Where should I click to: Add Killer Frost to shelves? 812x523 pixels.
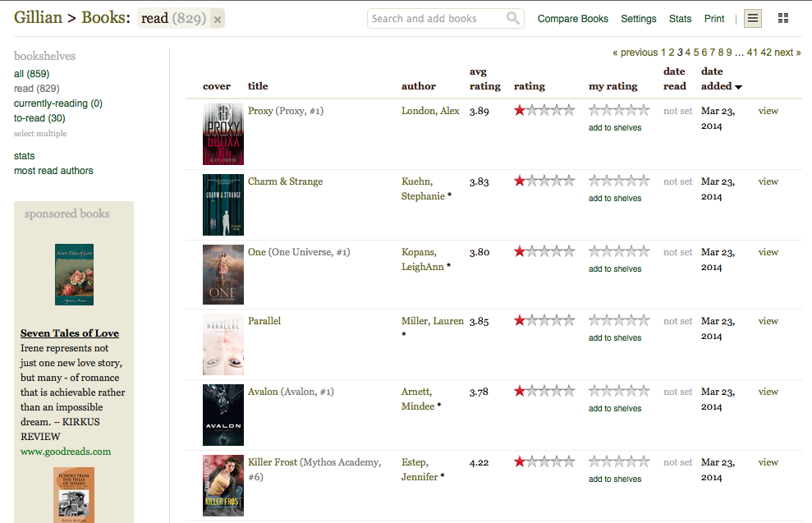pos(615,479)
